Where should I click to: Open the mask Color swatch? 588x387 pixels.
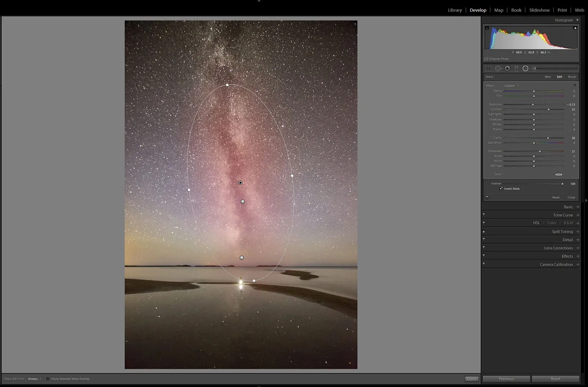559,174
